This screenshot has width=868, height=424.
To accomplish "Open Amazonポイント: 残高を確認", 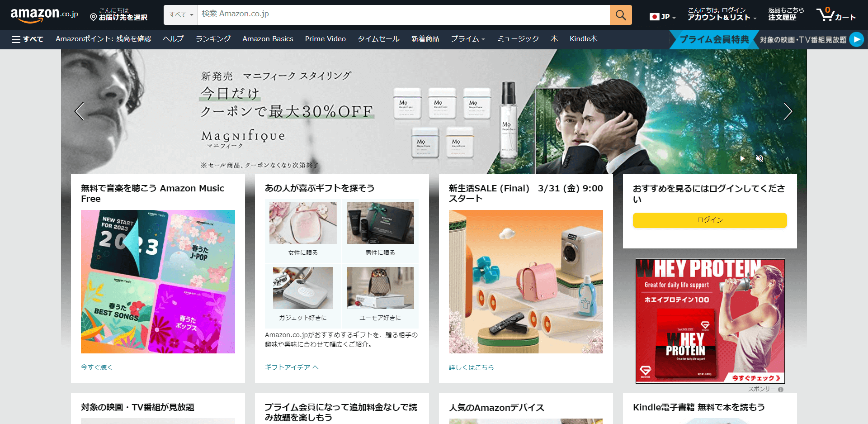I will tap(104, 39).
